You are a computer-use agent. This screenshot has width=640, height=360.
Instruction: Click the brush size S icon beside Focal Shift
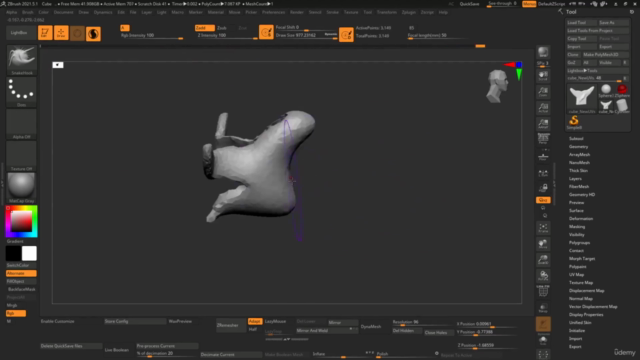pos(266,32)
